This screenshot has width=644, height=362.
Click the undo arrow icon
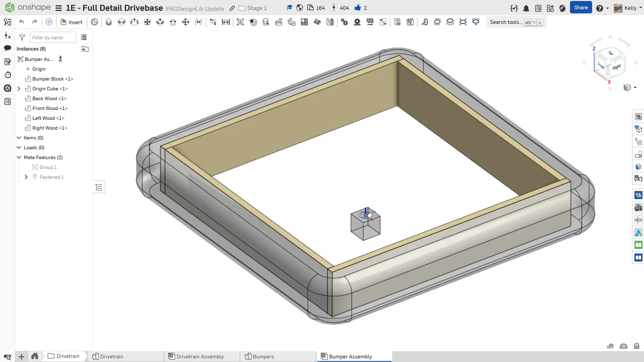pos(22,22)
